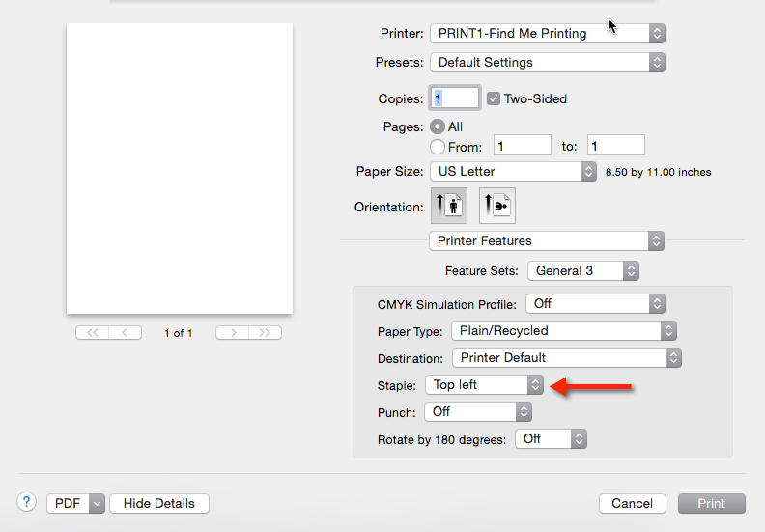Click the help question mark icon
This screenshot has height=532, width=765.
coord(27,502)
